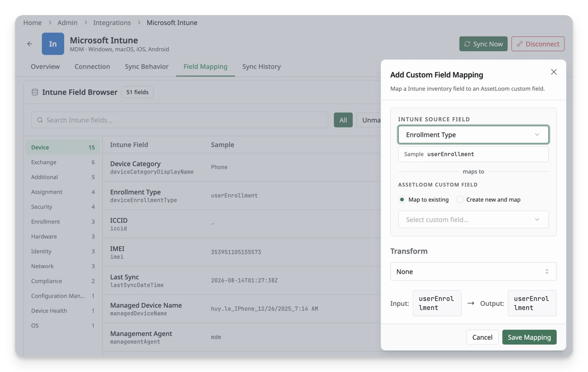588x372 pixels.
Task: Go to Home in the breadcrumb
Action: (32, 23)
